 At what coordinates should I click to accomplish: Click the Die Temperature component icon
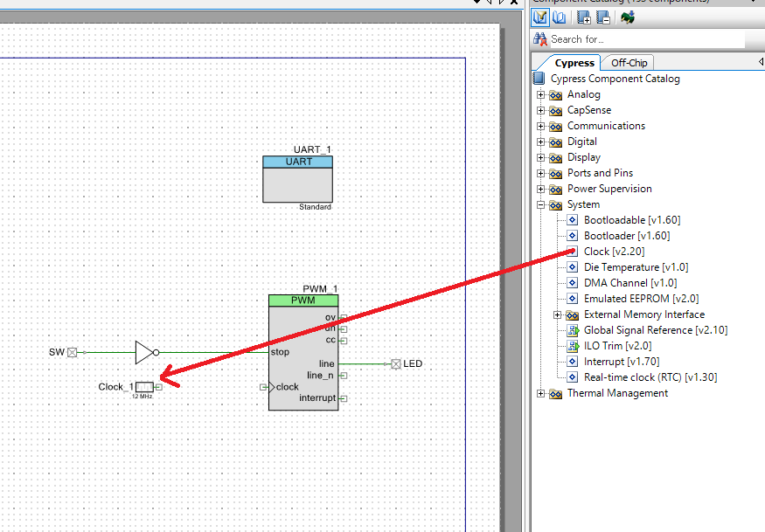point(573,267)
